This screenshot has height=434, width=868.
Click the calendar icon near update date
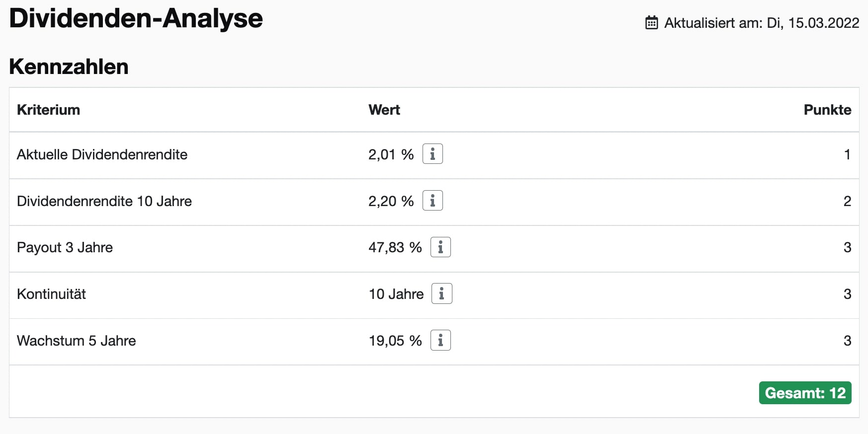[652, 23]
